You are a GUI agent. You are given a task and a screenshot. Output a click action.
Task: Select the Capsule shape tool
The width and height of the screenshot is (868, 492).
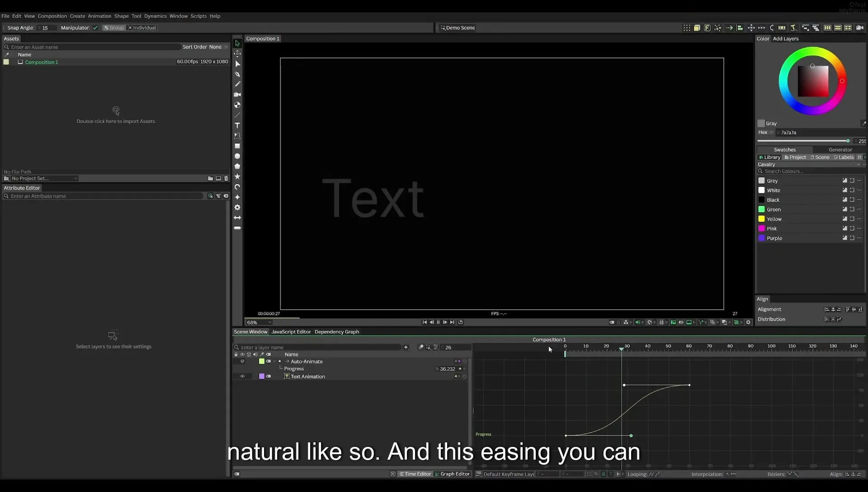pyautogui.click(x=237, y=228)
